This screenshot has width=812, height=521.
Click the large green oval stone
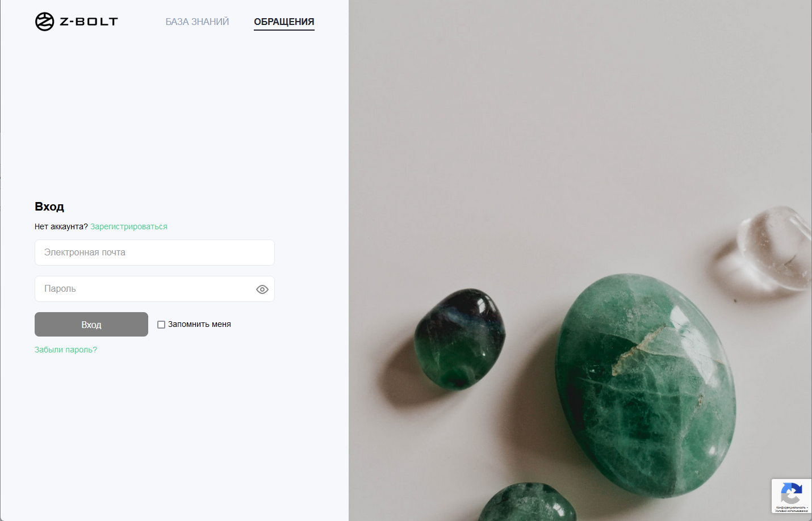(x=644, y=386)
